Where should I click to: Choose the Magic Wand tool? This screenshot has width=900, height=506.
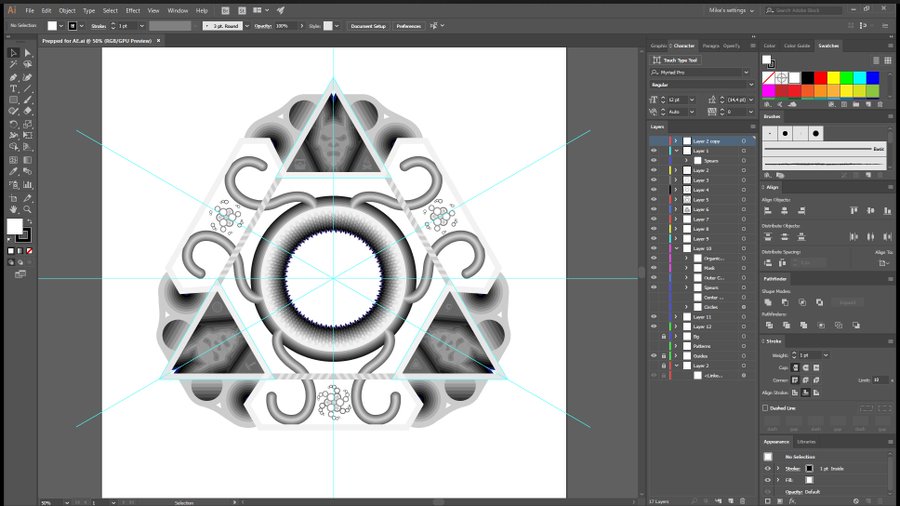click(14, 64)
